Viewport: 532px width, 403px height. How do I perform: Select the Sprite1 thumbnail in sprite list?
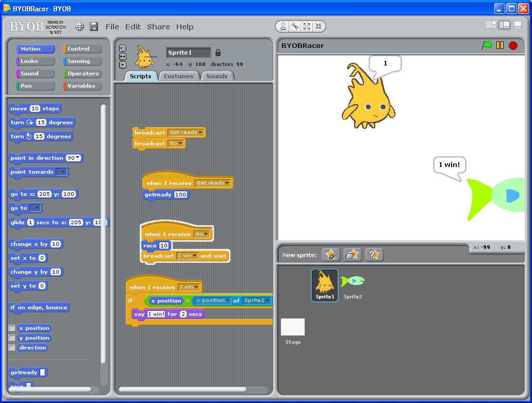325,286
